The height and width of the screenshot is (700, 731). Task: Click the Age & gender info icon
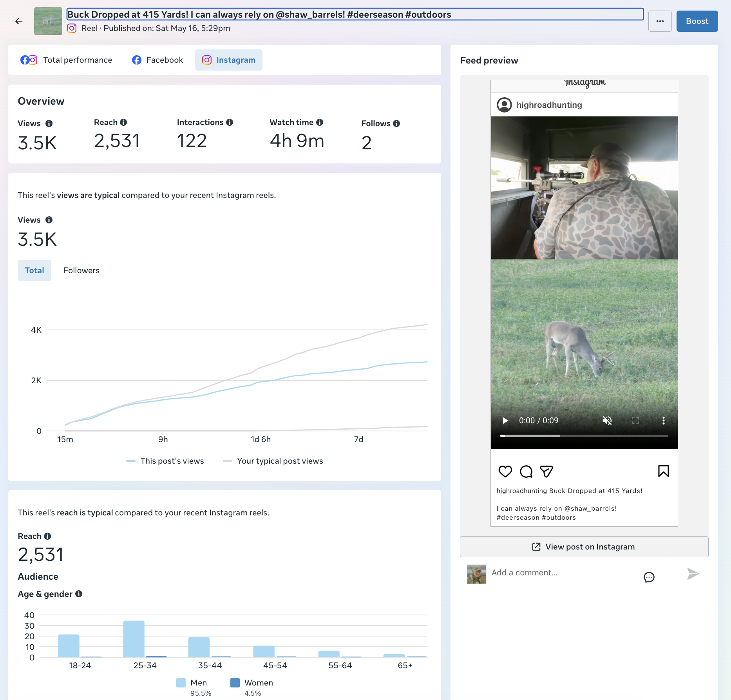79,594
